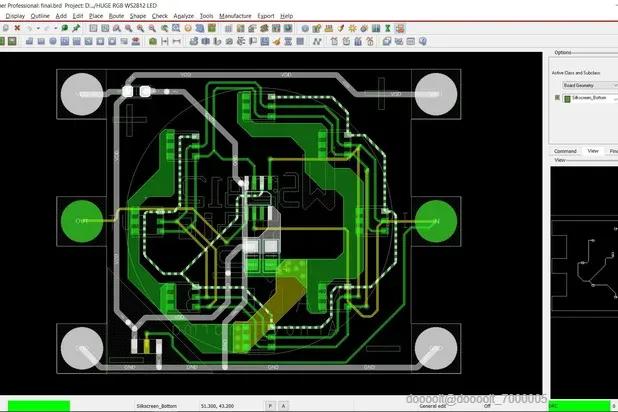This screenshot has width=618, height=412.
Task: Click the undo arrow icon
Action: 29,28
